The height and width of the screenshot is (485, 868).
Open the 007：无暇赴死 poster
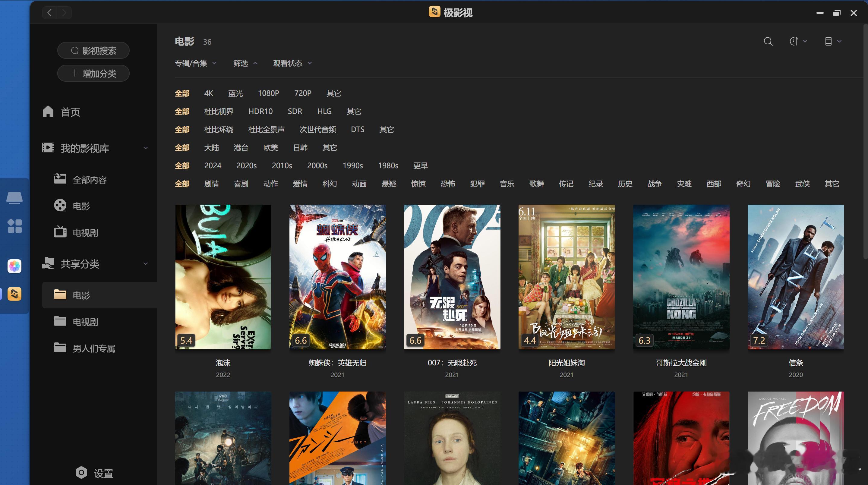452,277
